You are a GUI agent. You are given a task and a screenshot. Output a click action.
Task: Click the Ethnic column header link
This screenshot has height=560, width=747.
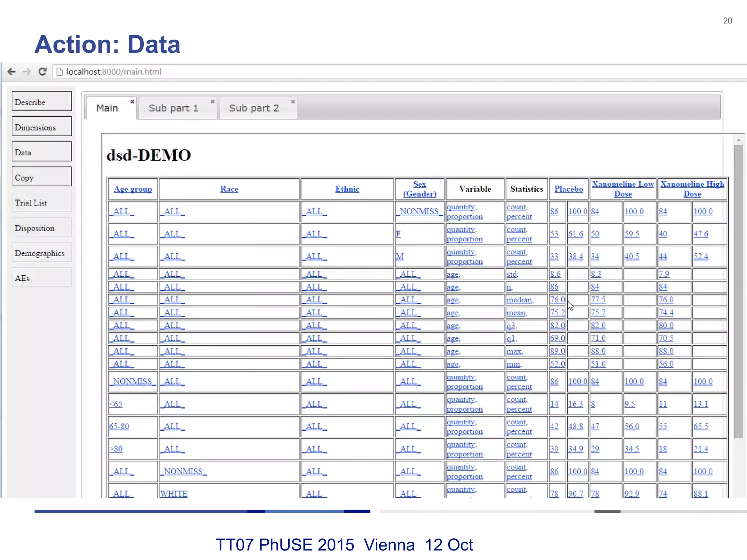coord(347,189)
